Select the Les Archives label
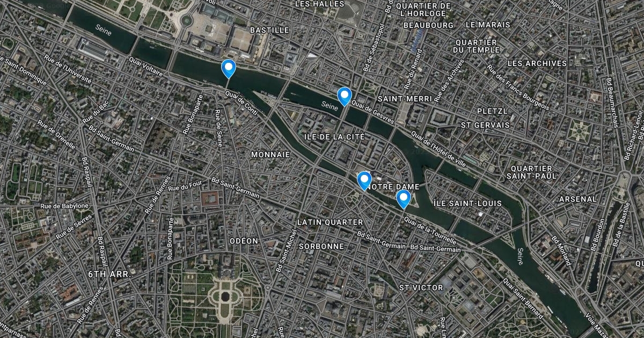 pyautogui.click(x=537, y=63)
